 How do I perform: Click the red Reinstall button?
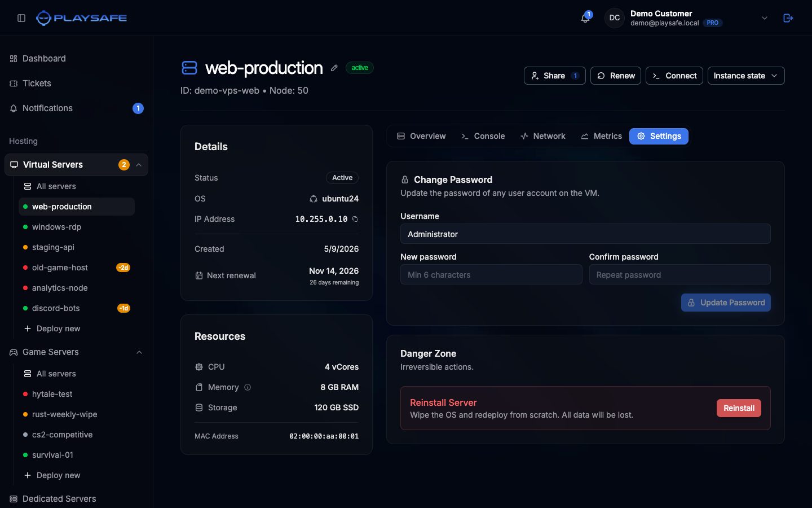(739, 408)
